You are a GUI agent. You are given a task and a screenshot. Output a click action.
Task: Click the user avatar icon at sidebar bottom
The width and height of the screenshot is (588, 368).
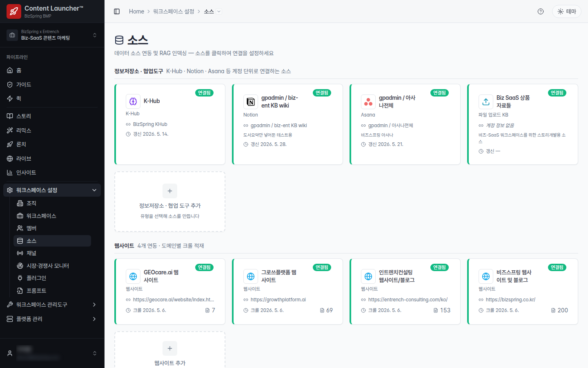(10, 353)
